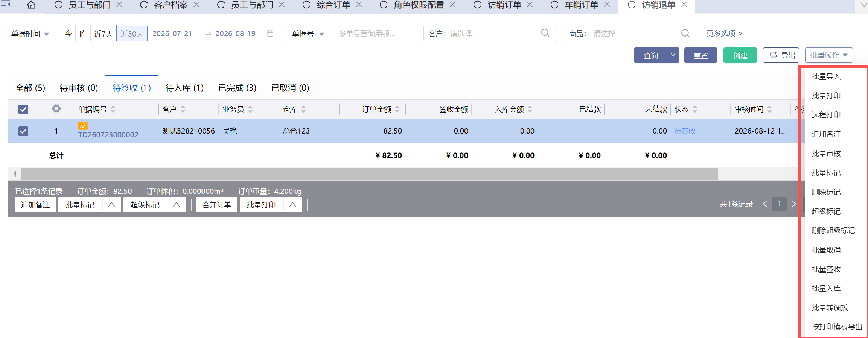868x338 pixels.
Task: Close the 角色权限配置 tab
Action: [453, 5]
